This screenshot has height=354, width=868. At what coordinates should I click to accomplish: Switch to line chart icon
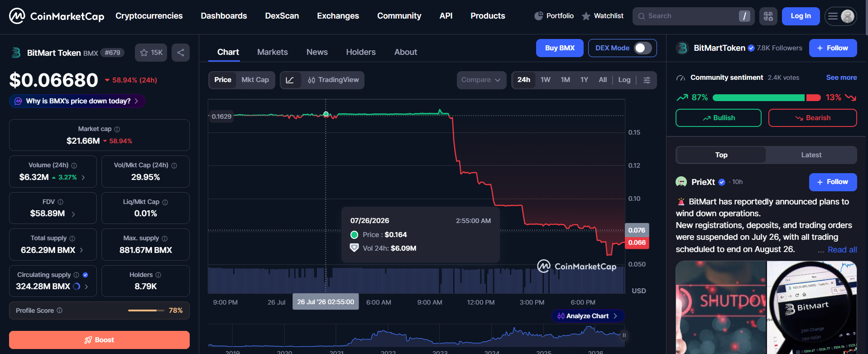(290, 80)
